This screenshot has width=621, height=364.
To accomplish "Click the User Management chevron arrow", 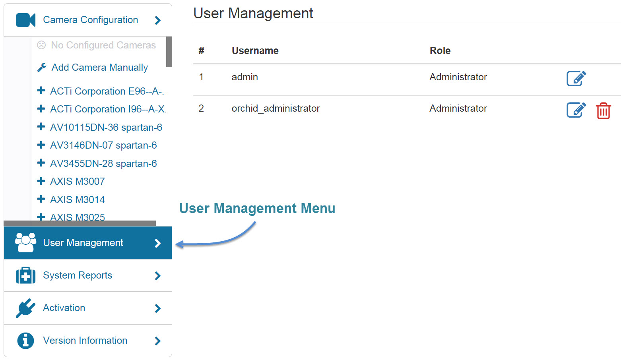I will (158, 243).
